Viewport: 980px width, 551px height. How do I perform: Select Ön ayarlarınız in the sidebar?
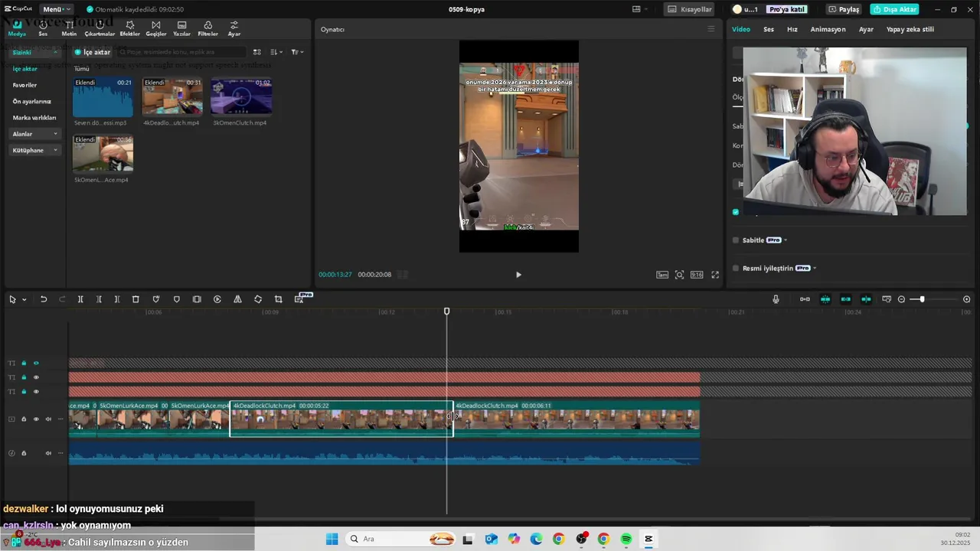coord(31,101)
